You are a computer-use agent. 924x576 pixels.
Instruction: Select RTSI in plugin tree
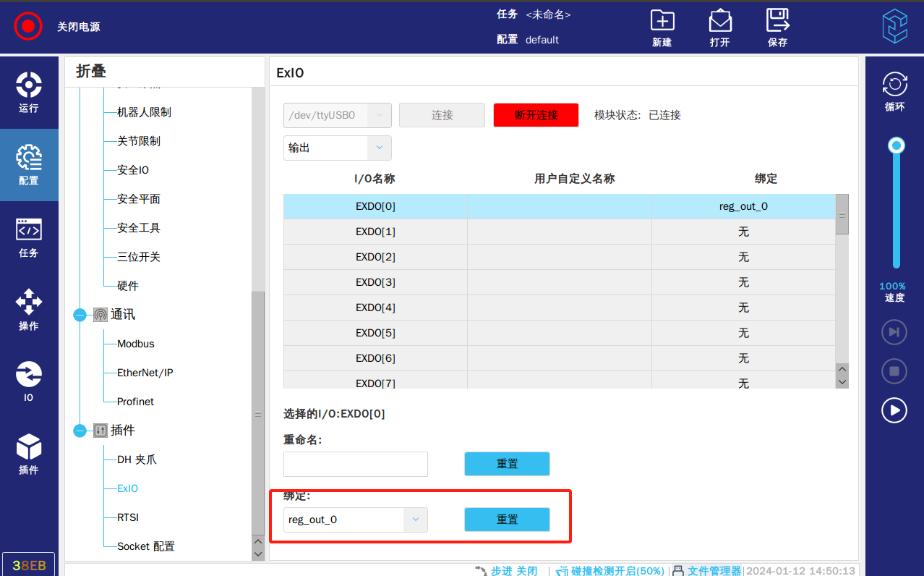tap(128, 517)
